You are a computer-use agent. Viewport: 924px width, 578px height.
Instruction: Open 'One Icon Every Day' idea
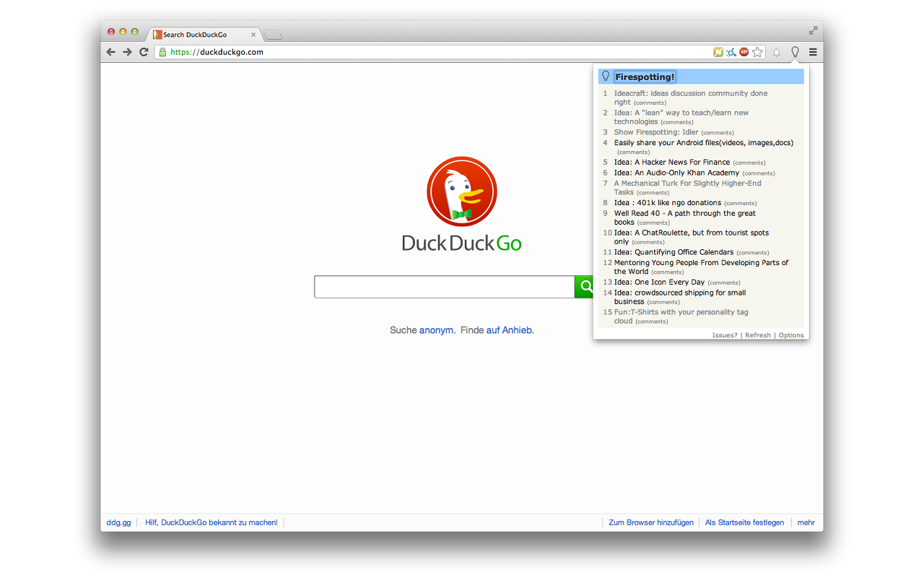click(659, 282)
